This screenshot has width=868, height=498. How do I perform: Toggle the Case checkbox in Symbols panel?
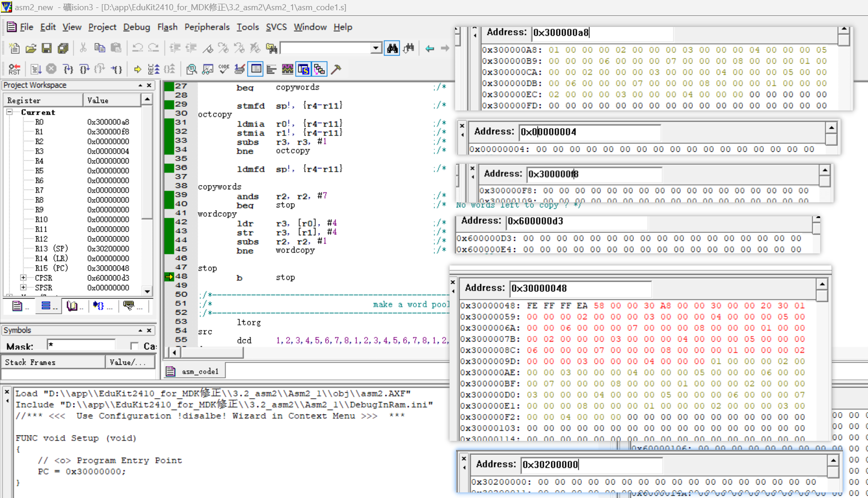coord(135,346)
